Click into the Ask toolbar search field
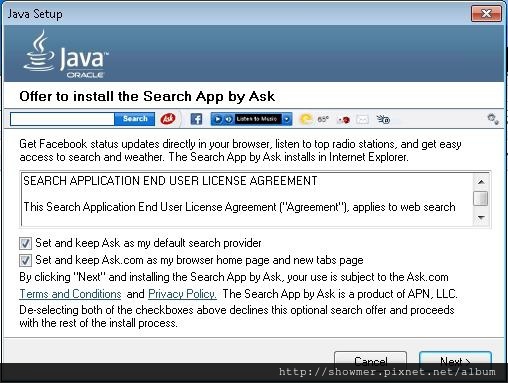The height and width of the screenshot is (383, 508). point(62,119)
